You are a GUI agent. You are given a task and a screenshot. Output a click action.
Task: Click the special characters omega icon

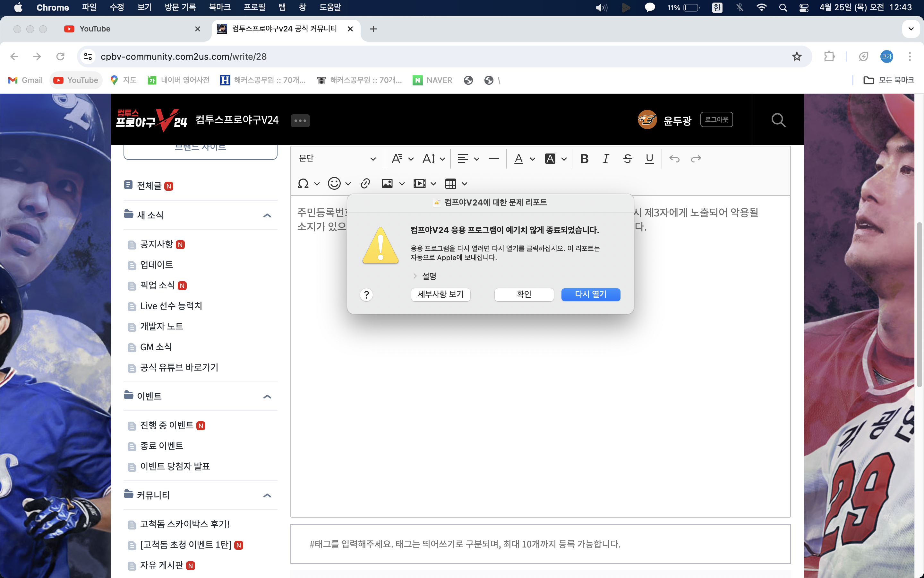[x=303, y=184]
